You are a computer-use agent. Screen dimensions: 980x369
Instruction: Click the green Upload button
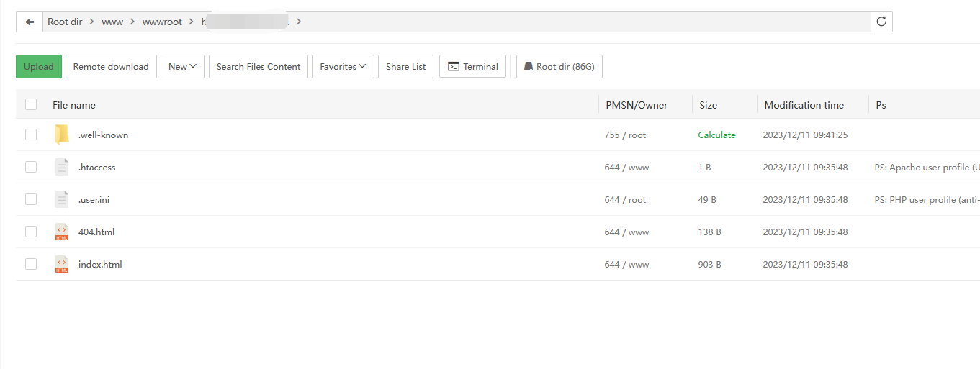point(39,67)
